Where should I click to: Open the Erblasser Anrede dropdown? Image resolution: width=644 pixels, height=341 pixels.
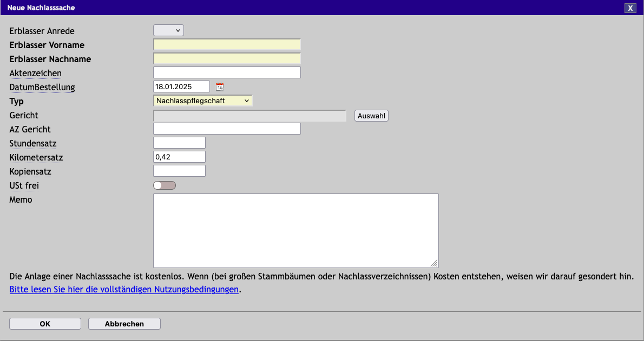tap(168, 30)
